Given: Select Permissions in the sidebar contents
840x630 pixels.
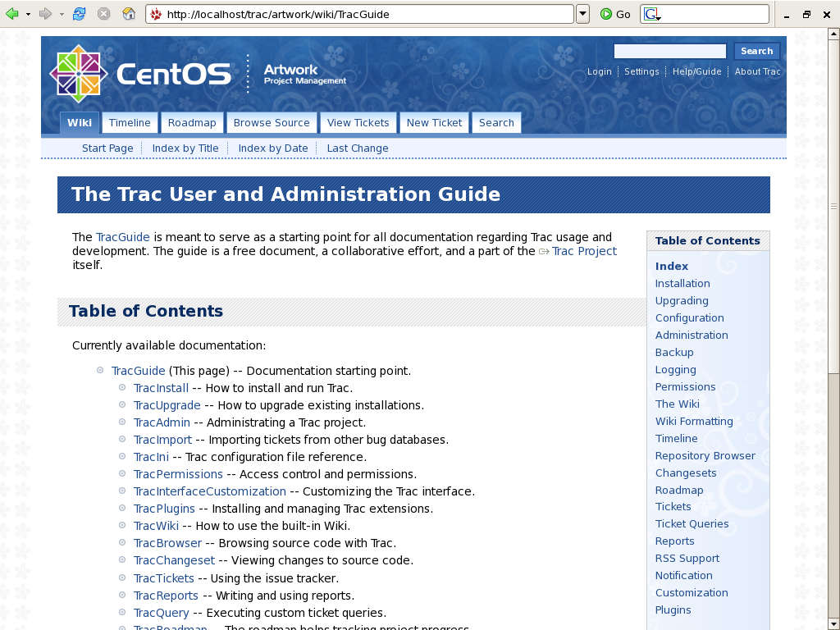Looking at the screenshot, I should (x=685, y=387).
